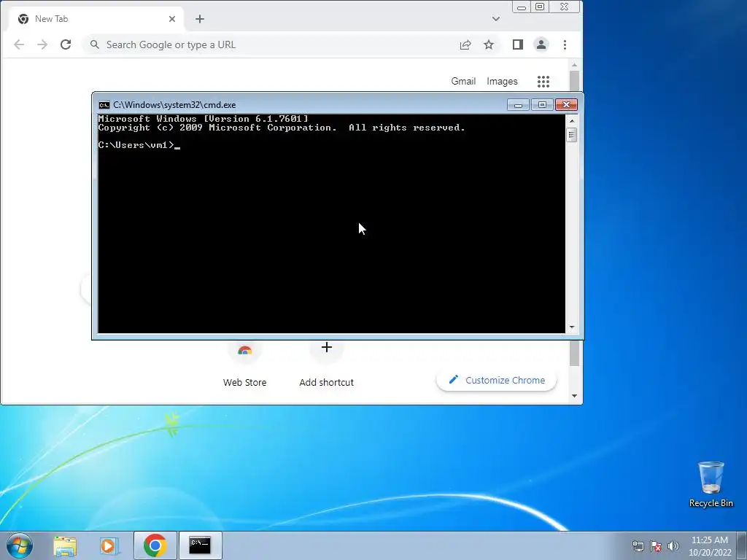Click the C:\Users\vm1> prompt line
This screenshot has height=560, width=747.
coord(139,145)
